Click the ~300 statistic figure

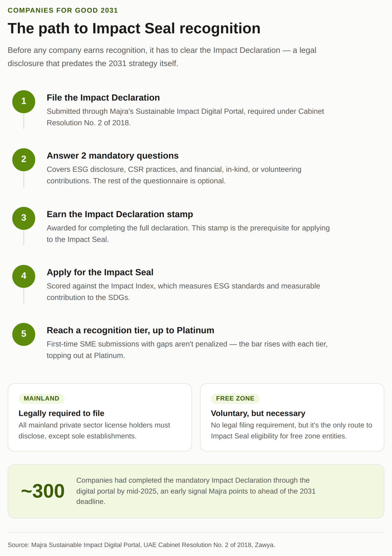[x=43, y=491]
